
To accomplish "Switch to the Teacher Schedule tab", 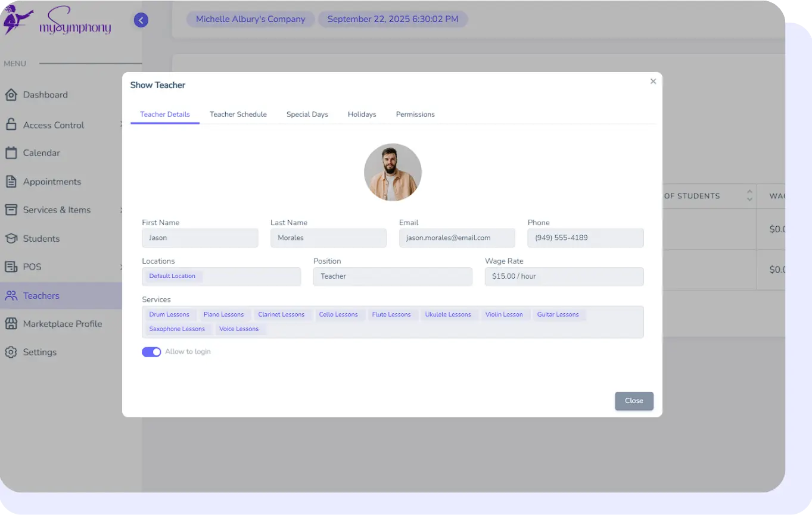I will click(238, 114).
